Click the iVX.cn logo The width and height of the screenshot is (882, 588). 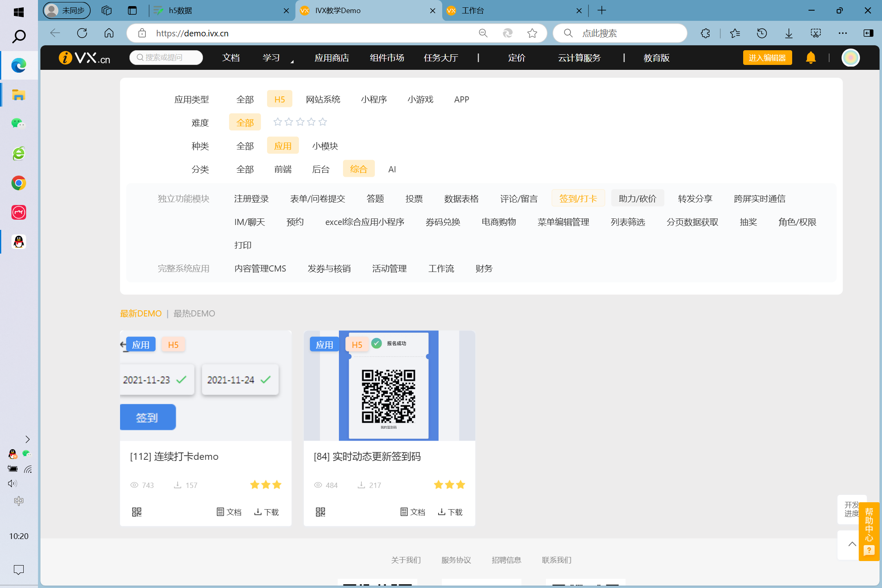click(85, 58)
